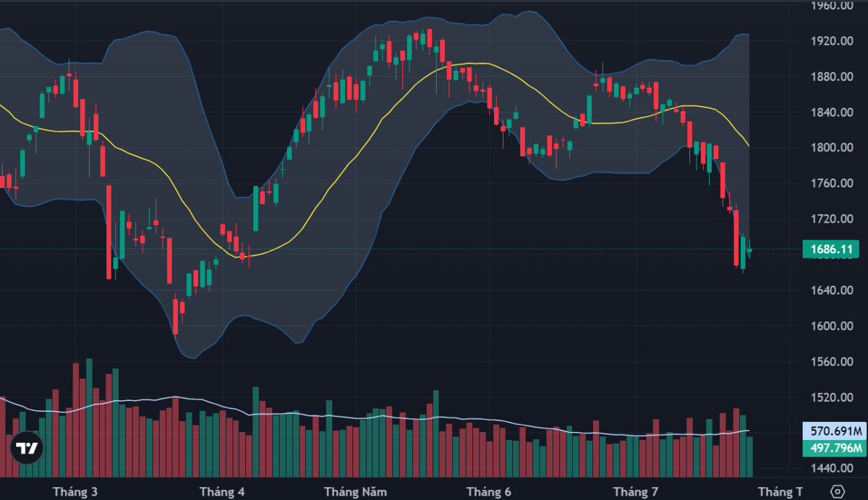Select the 570.691M volume average label
Screen dimensions: 868x500
(833, 431)
